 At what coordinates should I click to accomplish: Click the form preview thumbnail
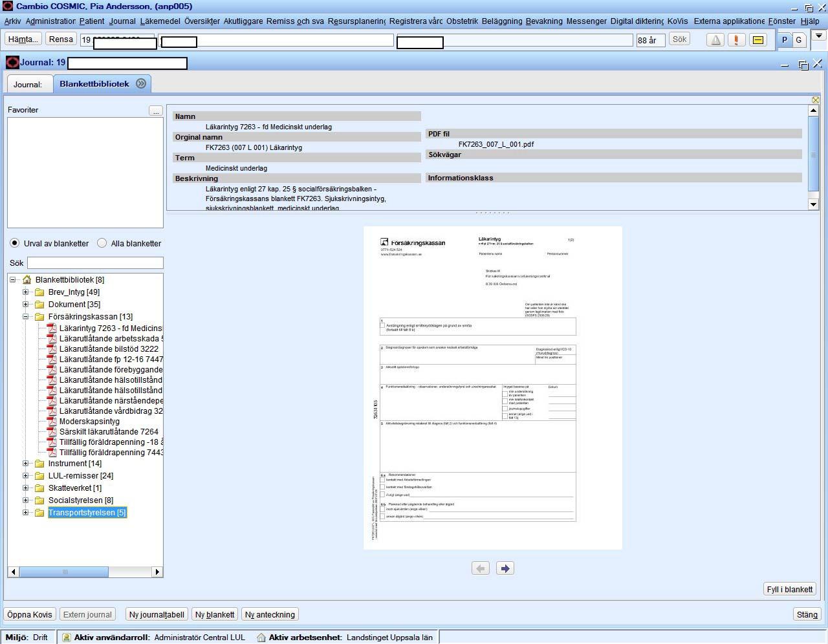(x=492, y=388)
